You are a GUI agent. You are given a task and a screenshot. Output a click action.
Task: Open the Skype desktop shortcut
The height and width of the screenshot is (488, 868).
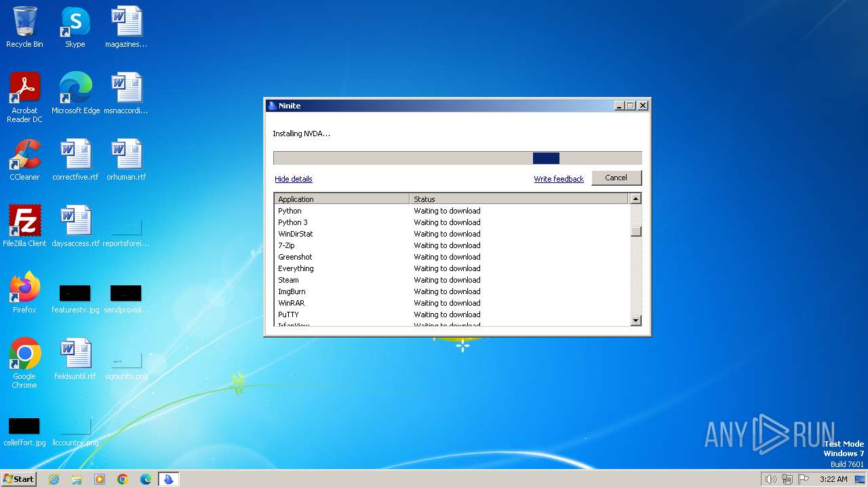pos(75,27)
